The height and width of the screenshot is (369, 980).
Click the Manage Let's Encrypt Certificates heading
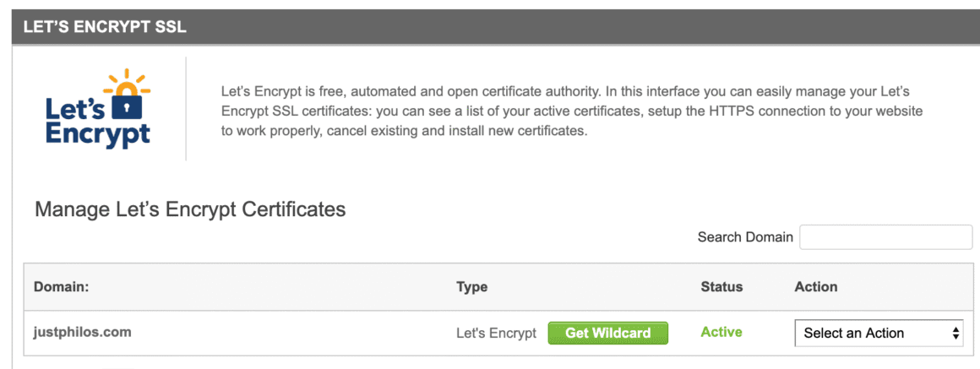190,209
